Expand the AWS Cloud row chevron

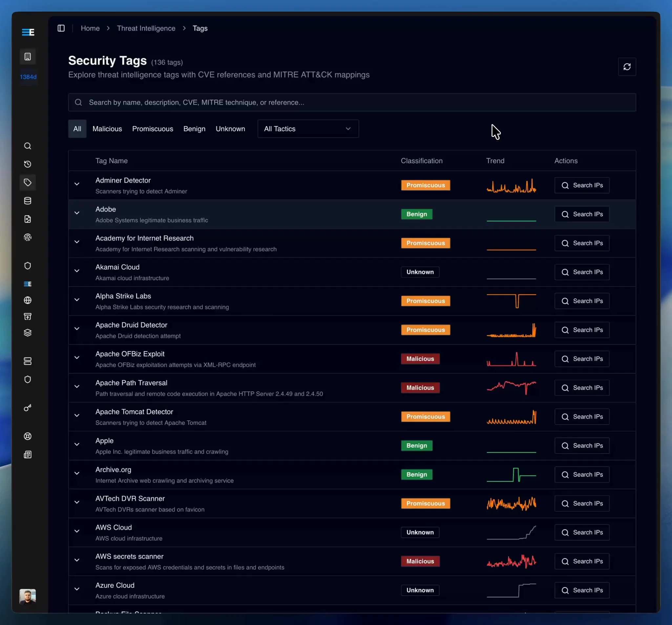point(77,531)
